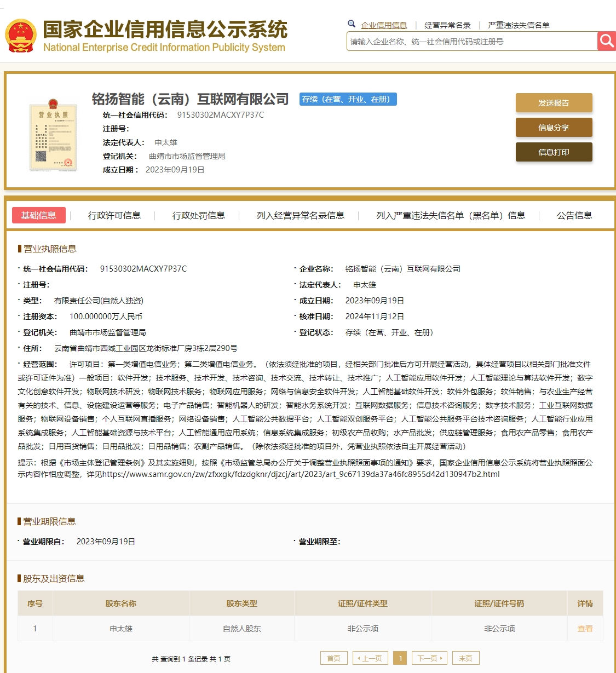
Task: Switch to the 行政处罚信息 tab
Action: 198,215
